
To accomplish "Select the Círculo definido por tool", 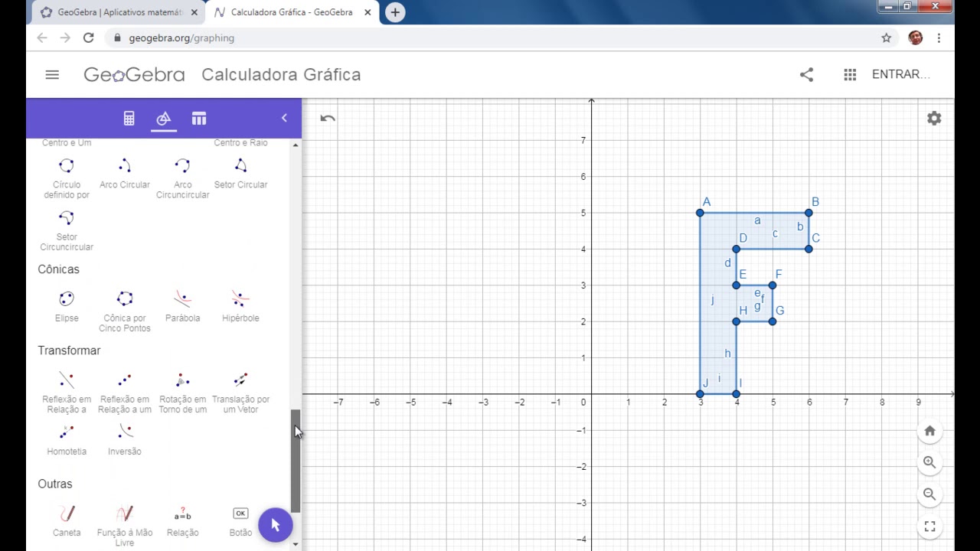I will pos(67,177).
